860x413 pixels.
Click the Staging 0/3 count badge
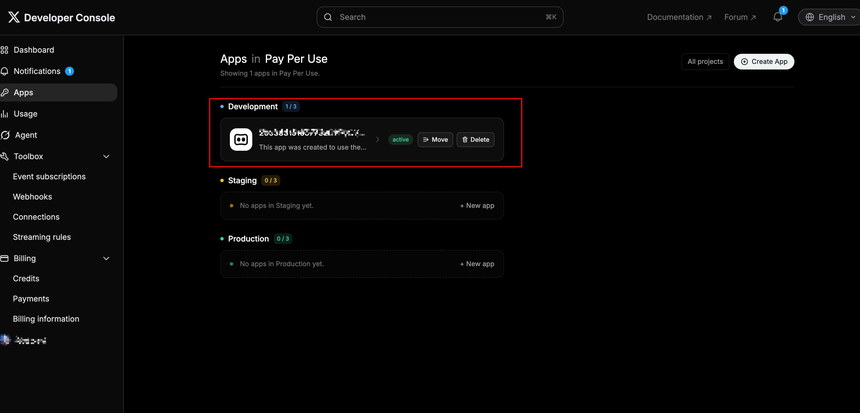click(x=270, y=180)
